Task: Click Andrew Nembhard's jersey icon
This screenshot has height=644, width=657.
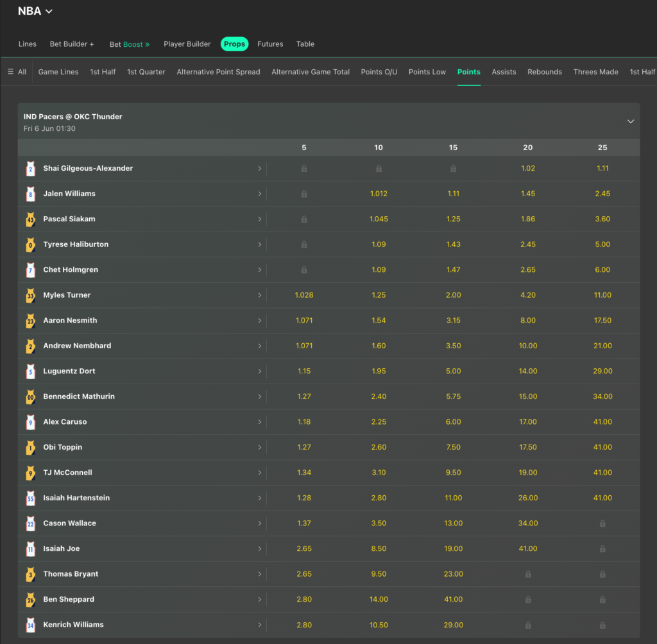Action: click(30, 346)
